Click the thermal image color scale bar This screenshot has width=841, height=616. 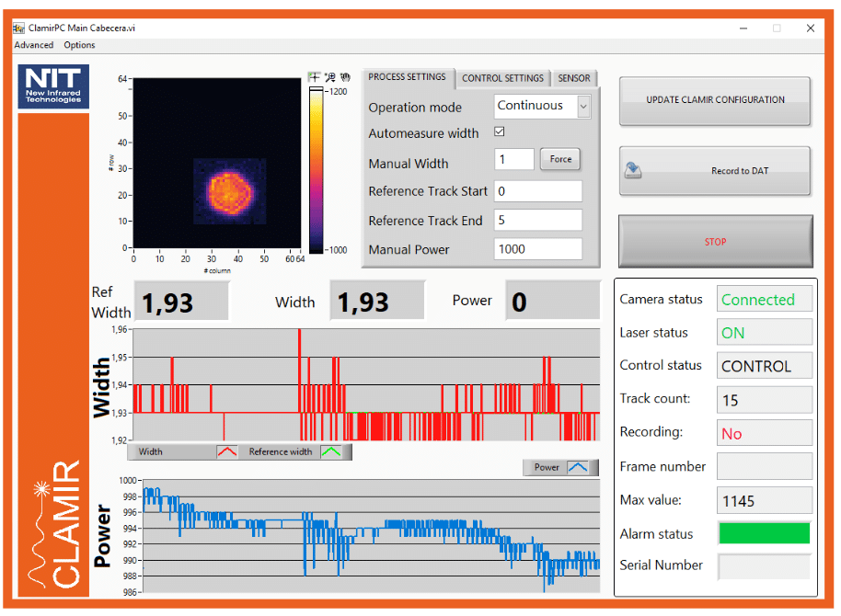(316, 170)
